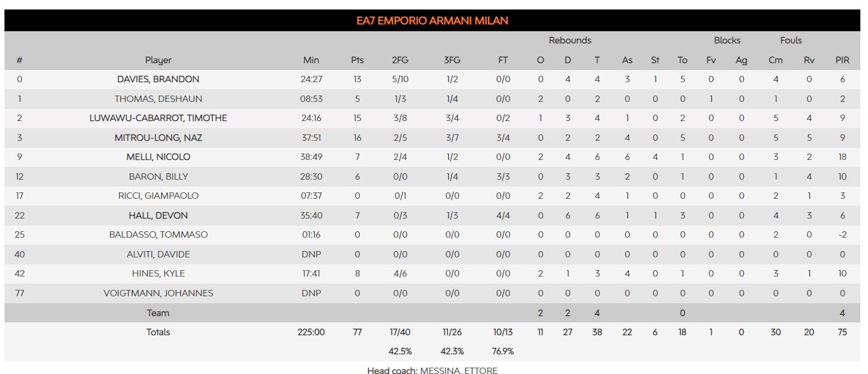Open Timothe Luwawu-Cabarrot's profile link

[158, 119]
